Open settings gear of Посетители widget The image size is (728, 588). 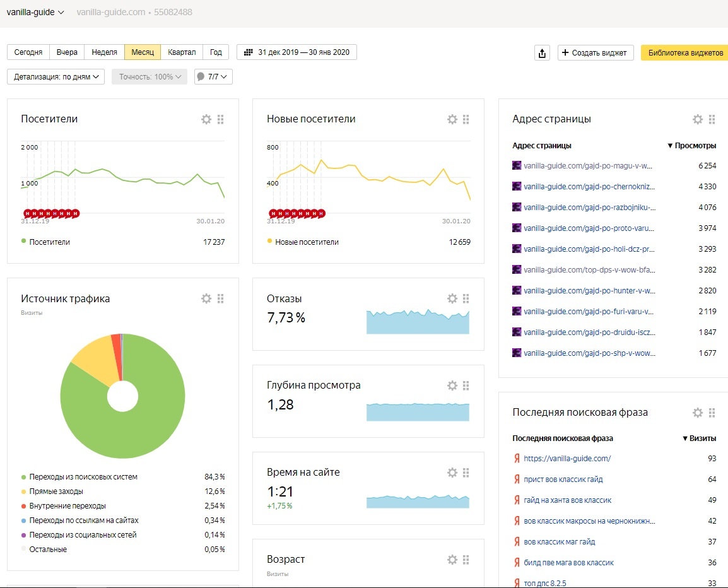coord(206,119)
